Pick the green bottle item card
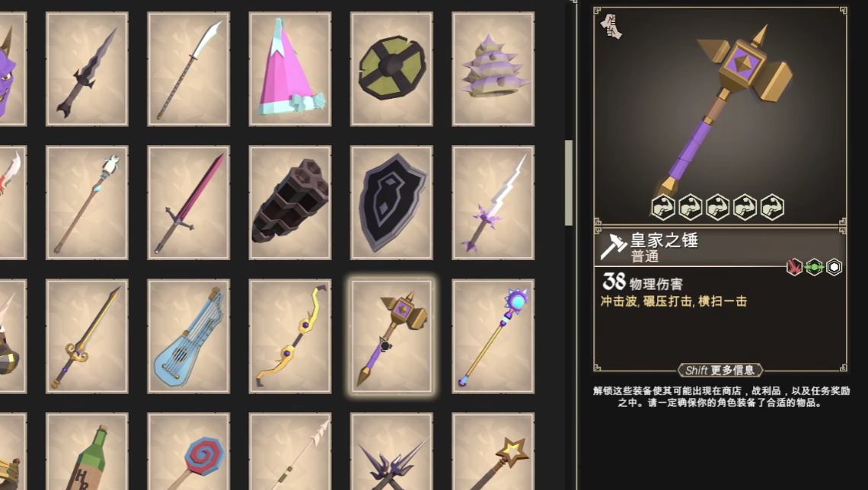868x490 pixels. click(x=87, y=451)
